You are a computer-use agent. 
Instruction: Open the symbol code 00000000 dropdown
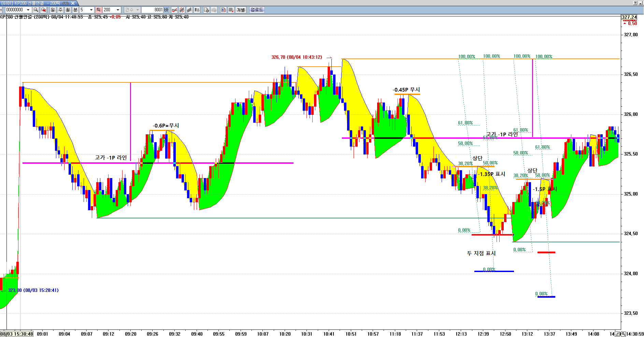pos(28,10)
